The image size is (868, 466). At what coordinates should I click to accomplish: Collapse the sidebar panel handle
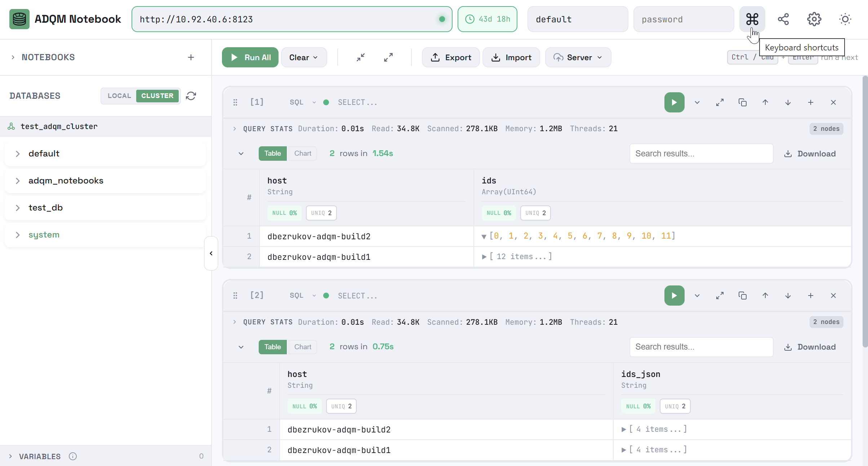[211, 253]
